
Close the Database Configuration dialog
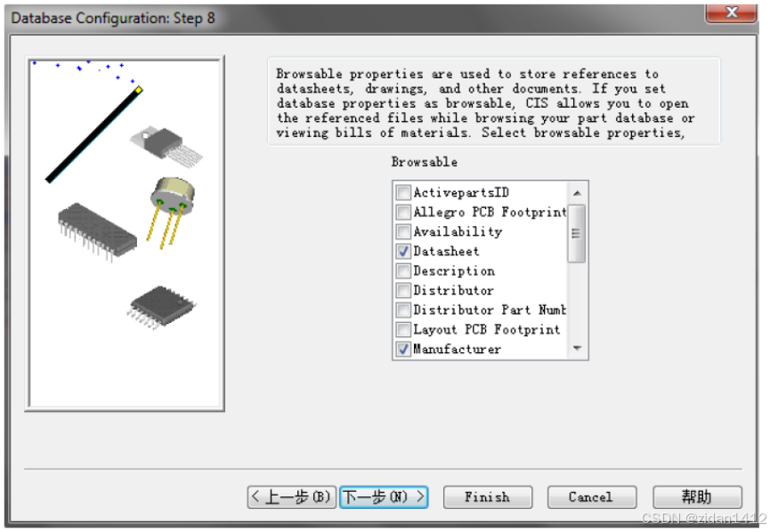tap(731, 12)
